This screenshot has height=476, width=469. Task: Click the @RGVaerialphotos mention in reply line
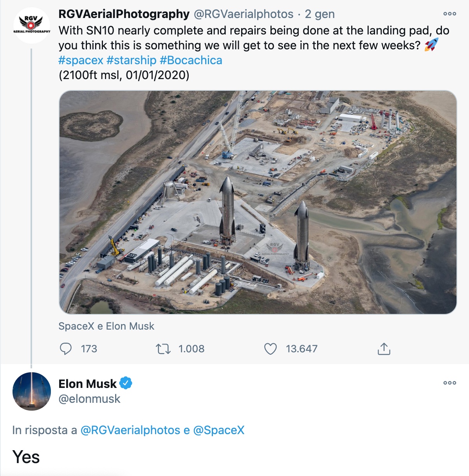pos(130,430)
